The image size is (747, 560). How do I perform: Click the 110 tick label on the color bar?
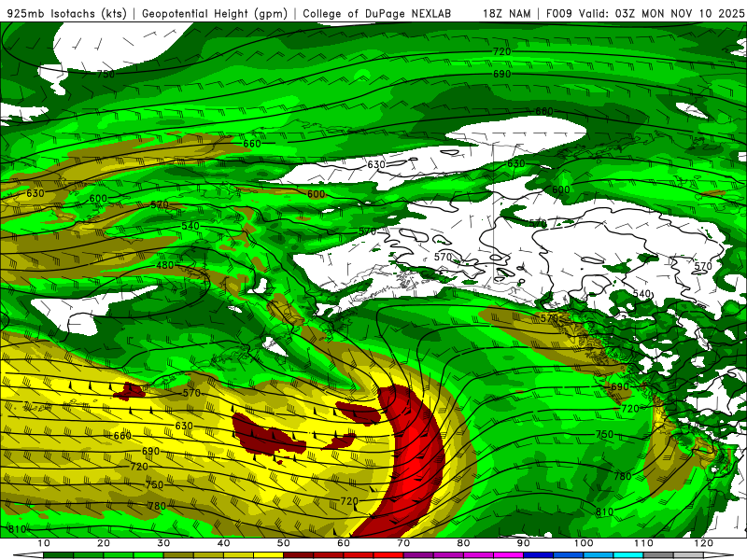pos(643,543)
